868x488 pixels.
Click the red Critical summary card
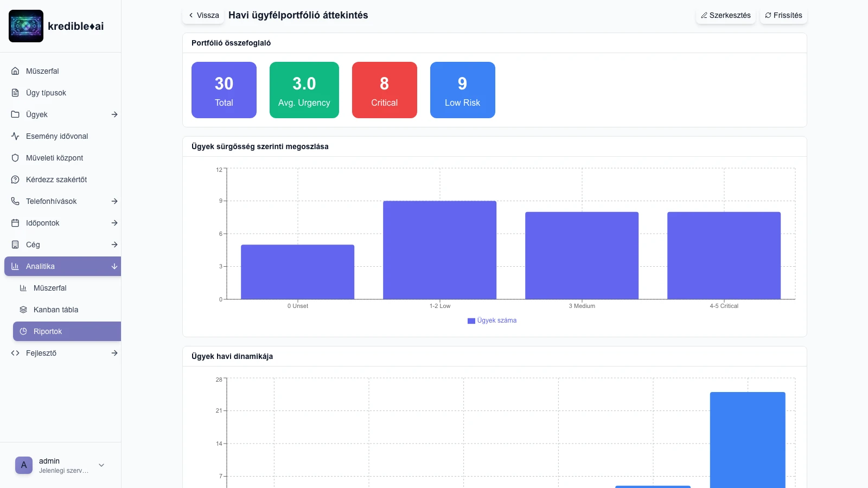(x=384, y=90)
